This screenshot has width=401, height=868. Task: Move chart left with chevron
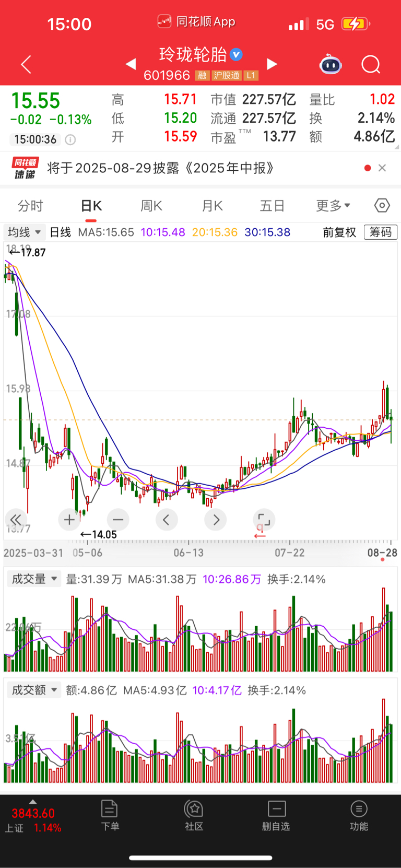pyautogui.click(x=167, y=520)
